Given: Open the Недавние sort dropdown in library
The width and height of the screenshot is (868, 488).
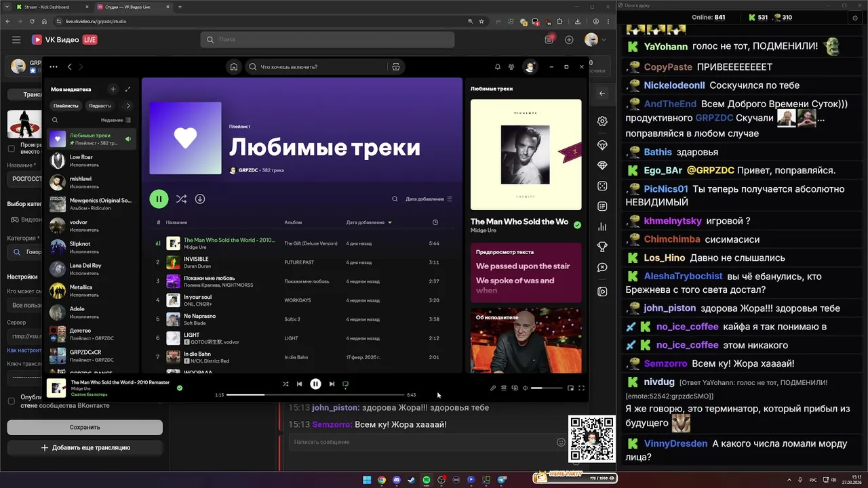Looking at the screenshot, I should coord(116,120).
